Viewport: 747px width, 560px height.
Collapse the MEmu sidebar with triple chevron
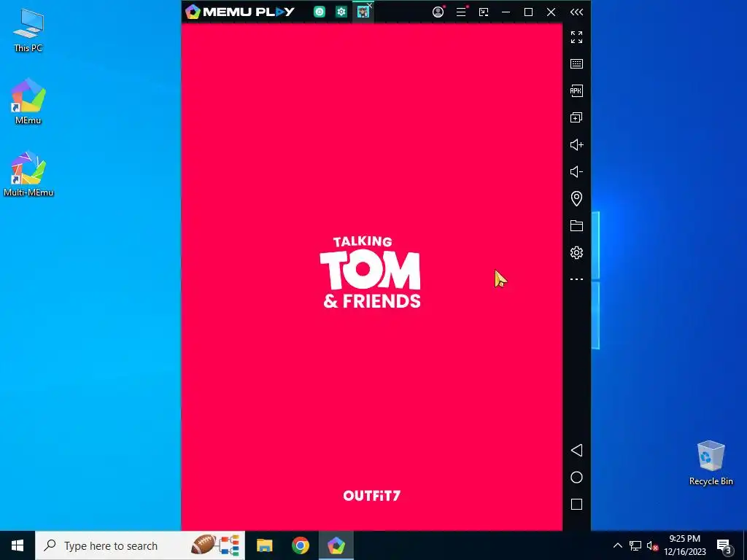click(576, 12)
